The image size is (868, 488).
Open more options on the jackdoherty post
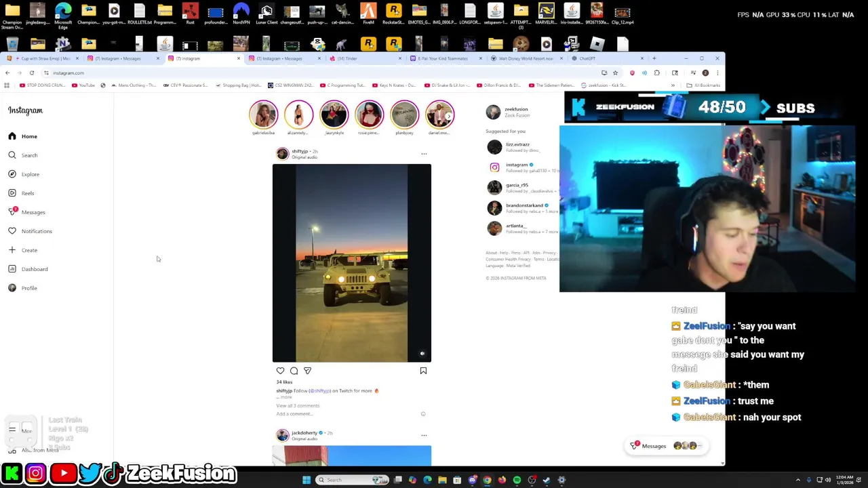[x=424, y=435]
